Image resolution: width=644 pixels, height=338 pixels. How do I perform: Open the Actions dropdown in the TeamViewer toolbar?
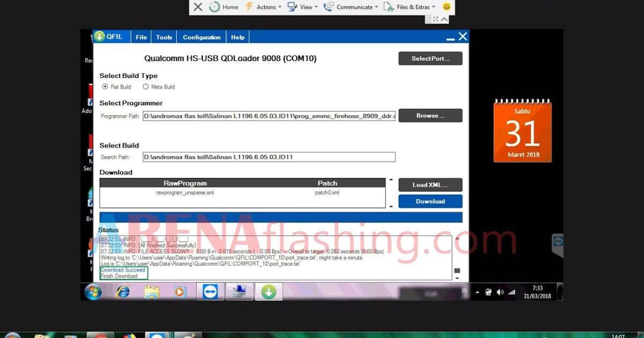(x=263, y=7)
